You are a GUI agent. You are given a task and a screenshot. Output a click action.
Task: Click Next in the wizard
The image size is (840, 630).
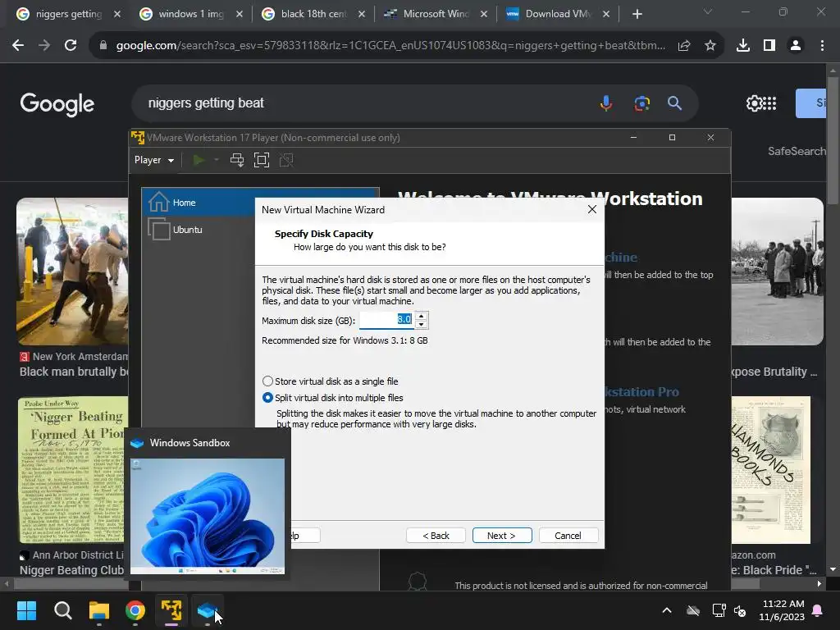(502, 535)
